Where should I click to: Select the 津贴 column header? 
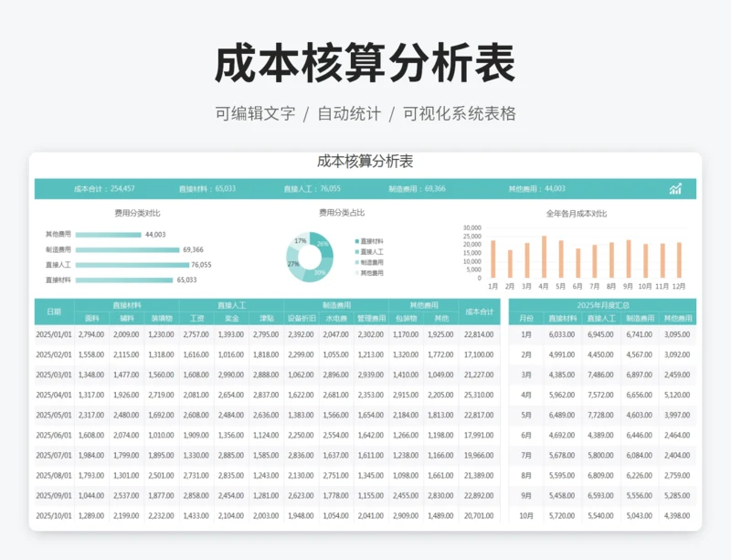(x=267, y=319)
